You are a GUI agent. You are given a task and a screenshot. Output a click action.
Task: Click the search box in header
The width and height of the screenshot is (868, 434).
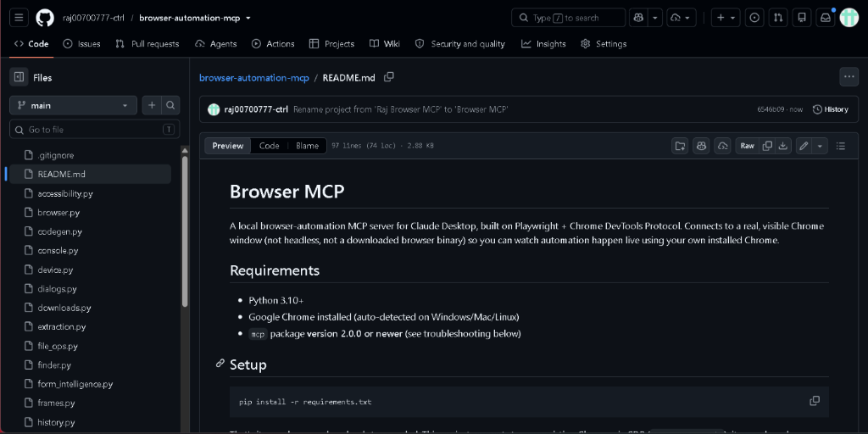[568, 18]
